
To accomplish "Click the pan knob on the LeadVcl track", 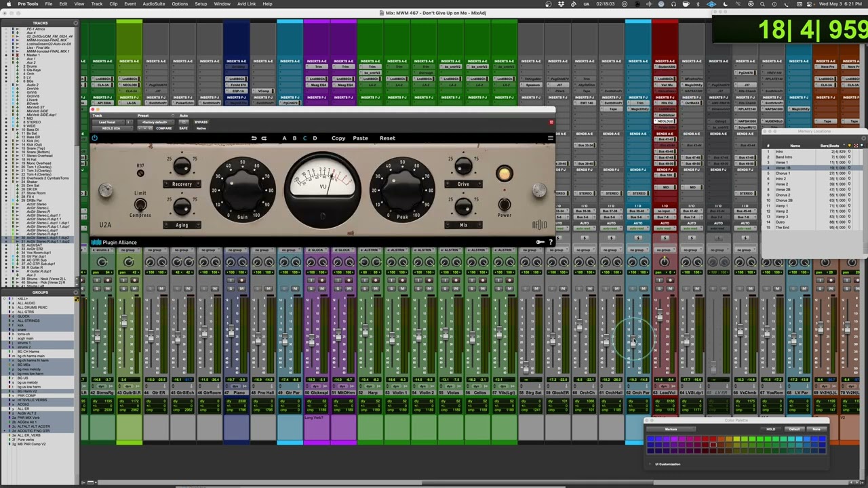I will [x=665, y=262].
